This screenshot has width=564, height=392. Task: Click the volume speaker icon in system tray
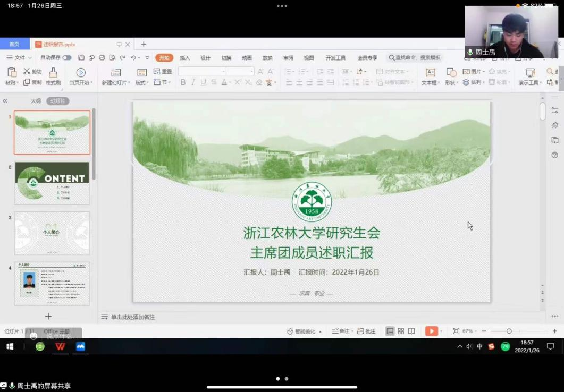(x=469, y=346)
